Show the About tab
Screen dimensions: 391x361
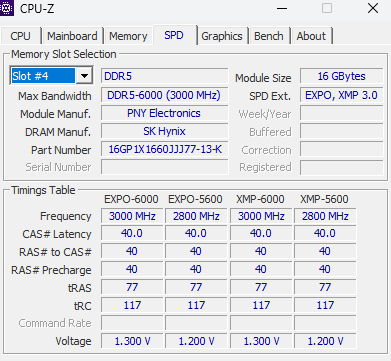tap(311, 36)
